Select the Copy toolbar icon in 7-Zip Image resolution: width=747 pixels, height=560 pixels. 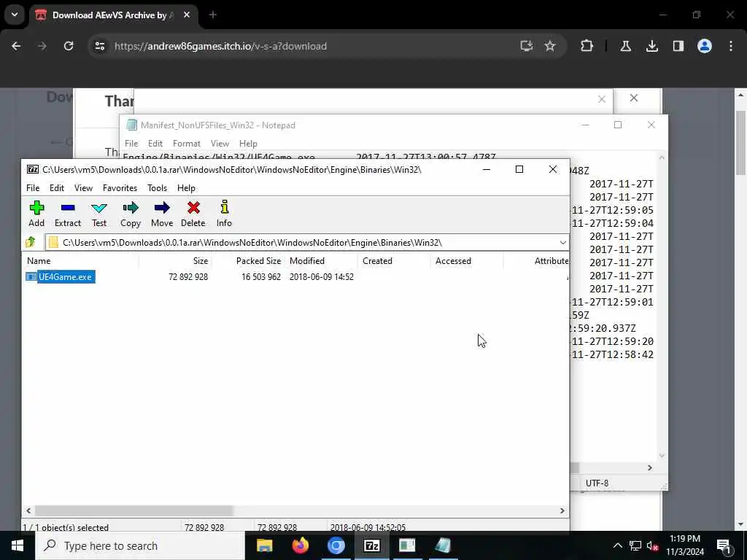(131, 214)
